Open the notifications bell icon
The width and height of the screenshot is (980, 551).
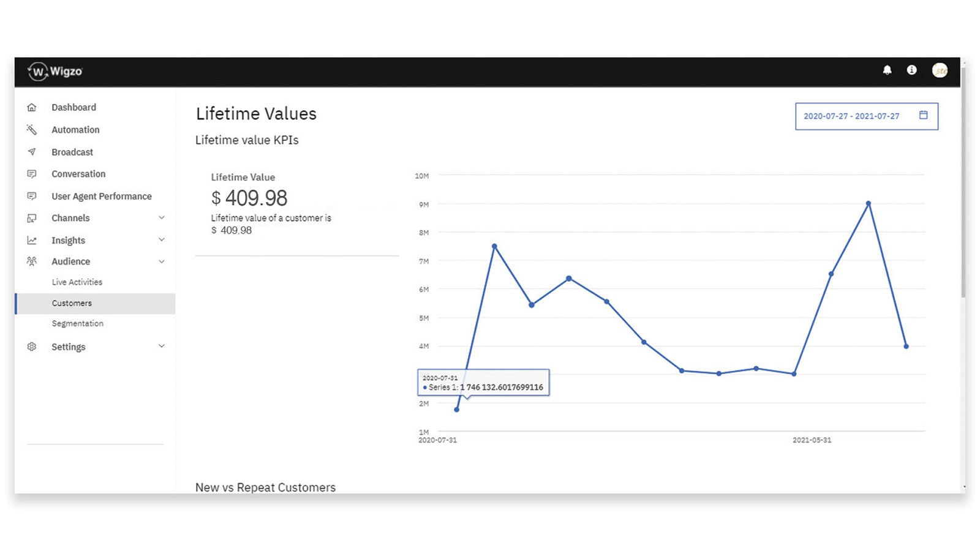pyautogui.click(x=886, y=70)
